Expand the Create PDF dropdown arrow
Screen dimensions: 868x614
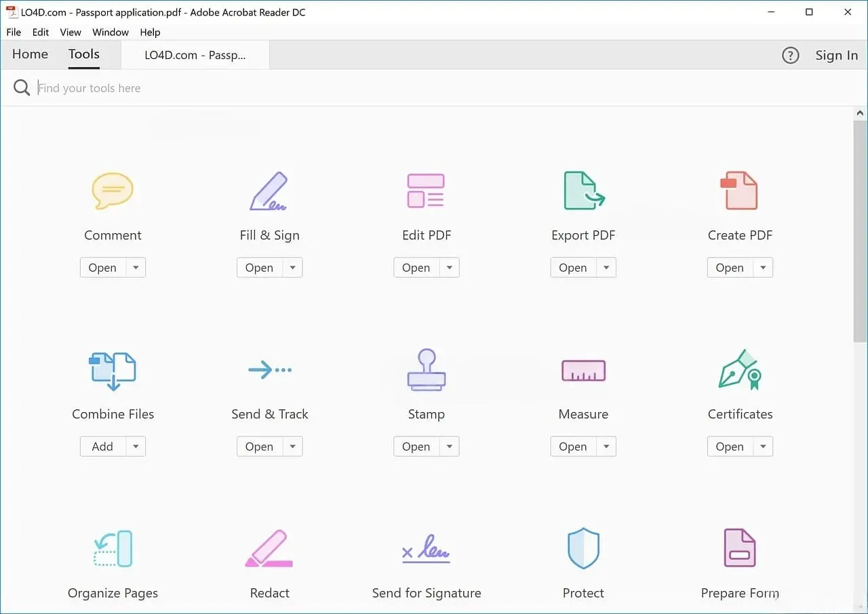(x=763, y=268)
